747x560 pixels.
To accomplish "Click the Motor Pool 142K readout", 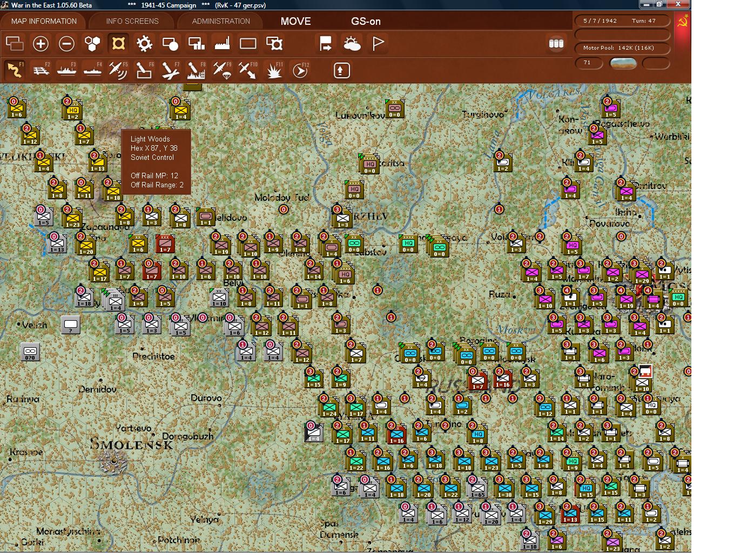I will (623, 48).
